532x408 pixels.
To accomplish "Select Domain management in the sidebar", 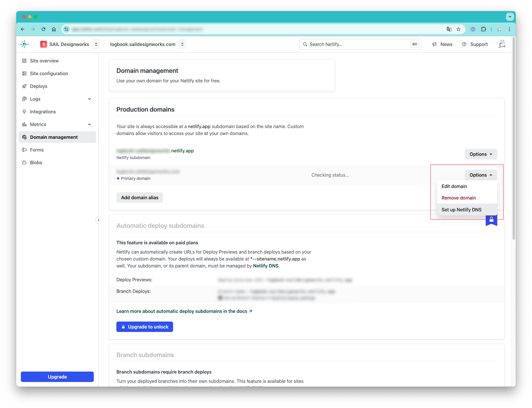I will (x=57, y=137).
